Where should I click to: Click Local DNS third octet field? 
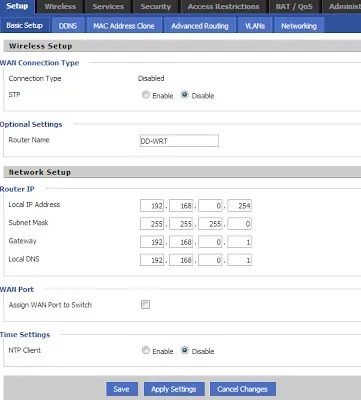(x=210, y=260)
